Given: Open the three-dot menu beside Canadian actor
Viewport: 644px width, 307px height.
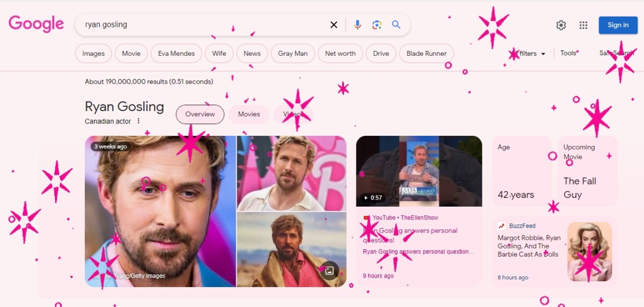Looking at the screenshot, I should (x=138, y=121).
